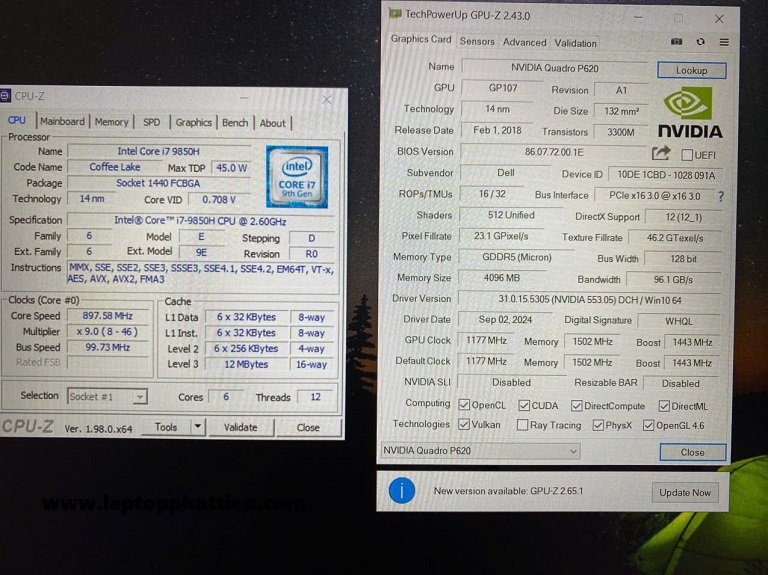Click the NVIDIA logo in GPU-Z
This screenshot has width=768, height=575.
pyautogui.click(x=690, y=113)
